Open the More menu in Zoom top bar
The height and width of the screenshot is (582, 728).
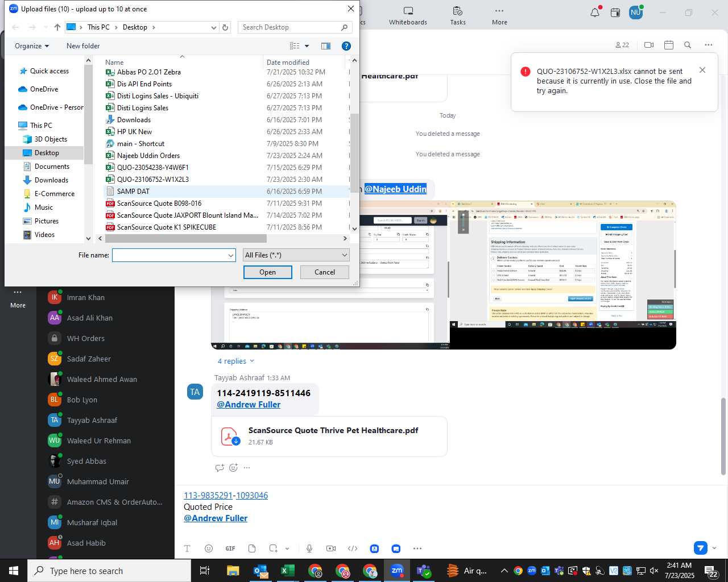tap(499, 16)
